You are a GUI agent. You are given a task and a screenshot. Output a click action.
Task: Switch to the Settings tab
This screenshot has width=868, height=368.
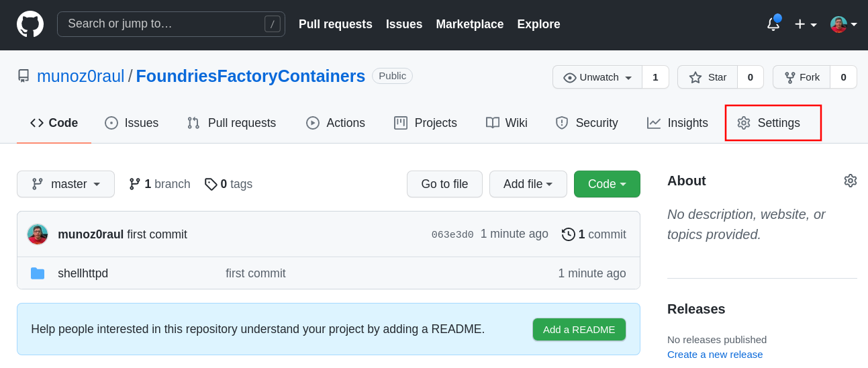pyautogui.click(x=773, y=123)
